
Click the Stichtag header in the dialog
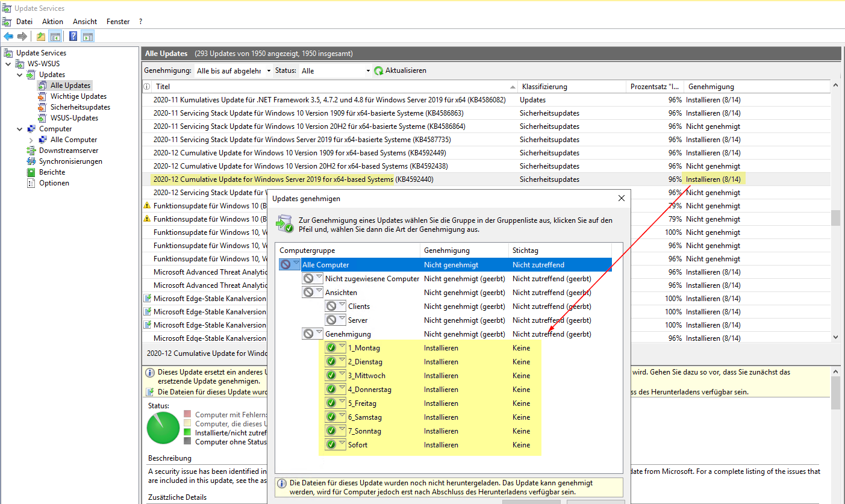tap(560, 250)
